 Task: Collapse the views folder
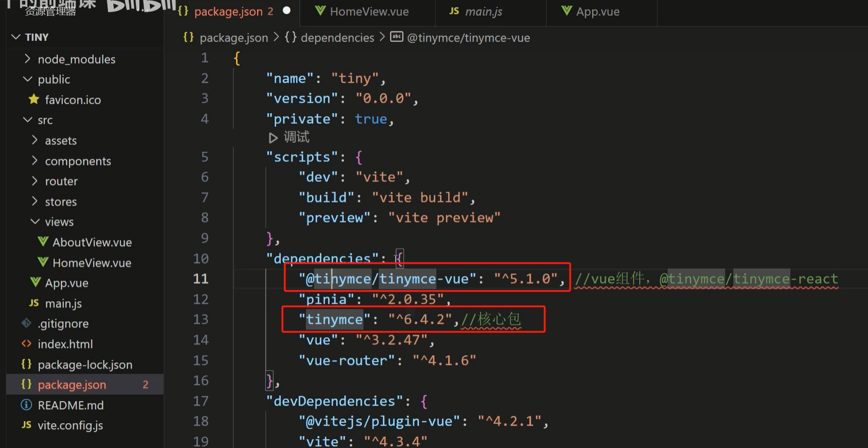tap(35, 222)
